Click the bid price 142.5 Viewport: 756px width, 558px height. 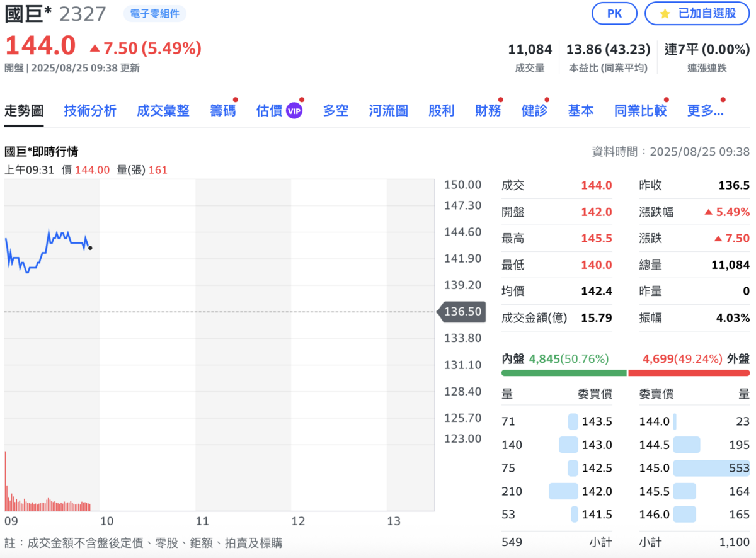pos(597,468)
